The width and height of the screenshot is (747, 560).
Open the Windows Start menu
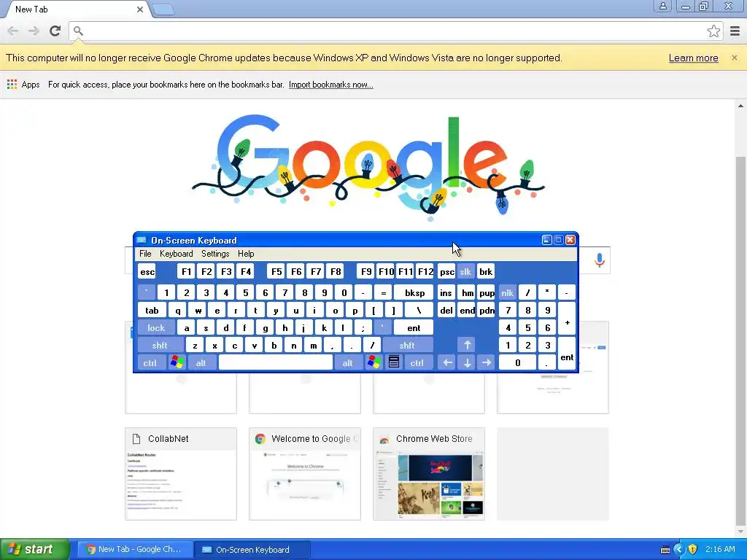(x=35, y=550)
